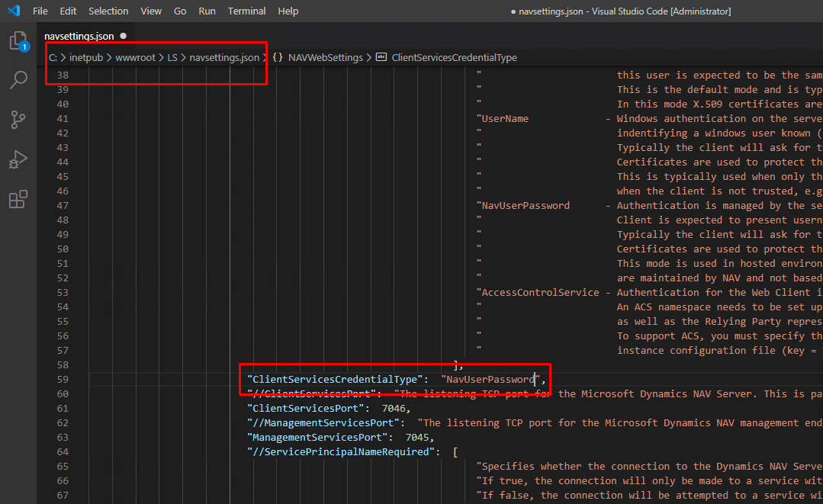Image resolution: width=823 pixels, height=504 pixels.
Task: Click the NAVWebSettings braces symbol icon
Action: (278, 57)
